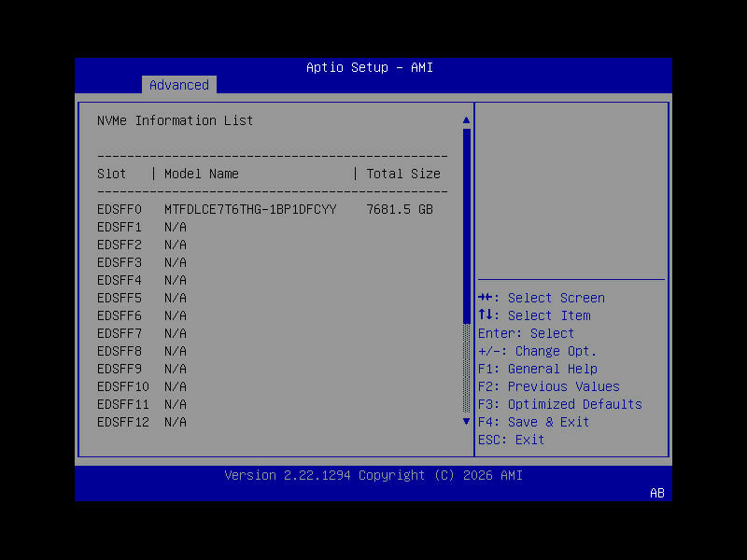Click the Model Name column header
747x560 pixels.
[x=202, y=174]
